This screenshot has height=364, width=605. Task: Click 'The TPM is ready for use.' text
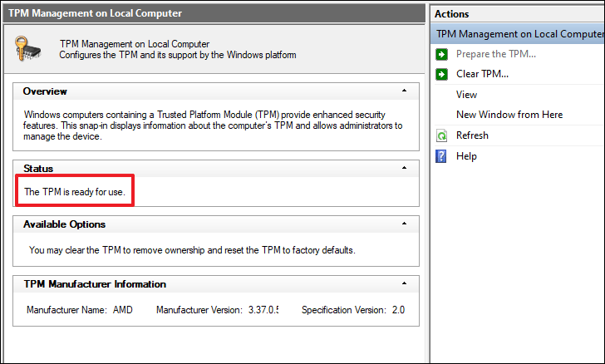pyautogui.click(x=75, y=192)
